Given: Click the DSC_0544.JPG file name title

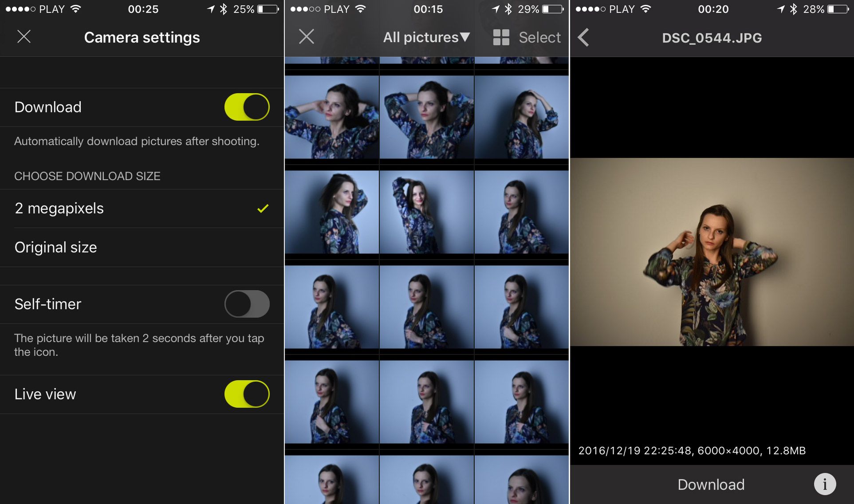Looking at the screenshot, I should click(x=712, y=38).
